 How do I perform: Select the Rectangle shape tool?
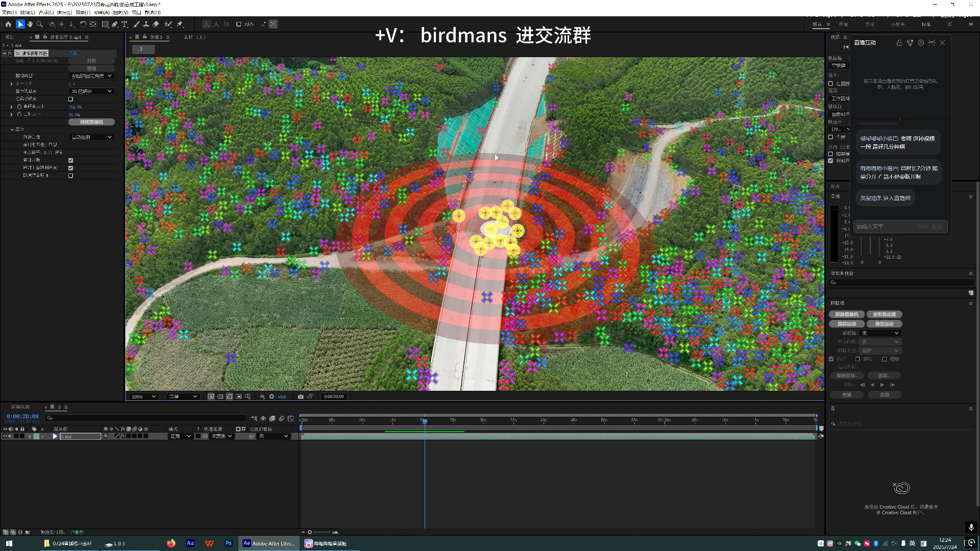point(105,24)
